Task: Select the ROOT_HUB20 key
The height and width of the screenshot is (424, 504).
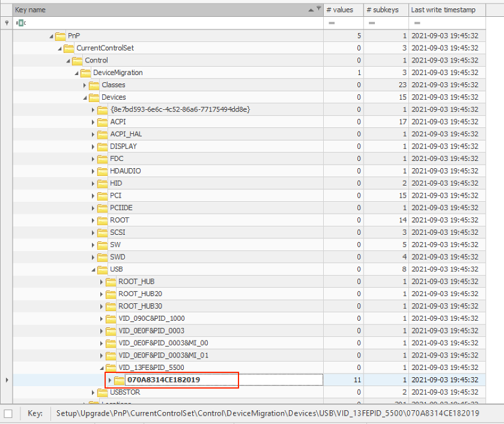Action: 140,294
